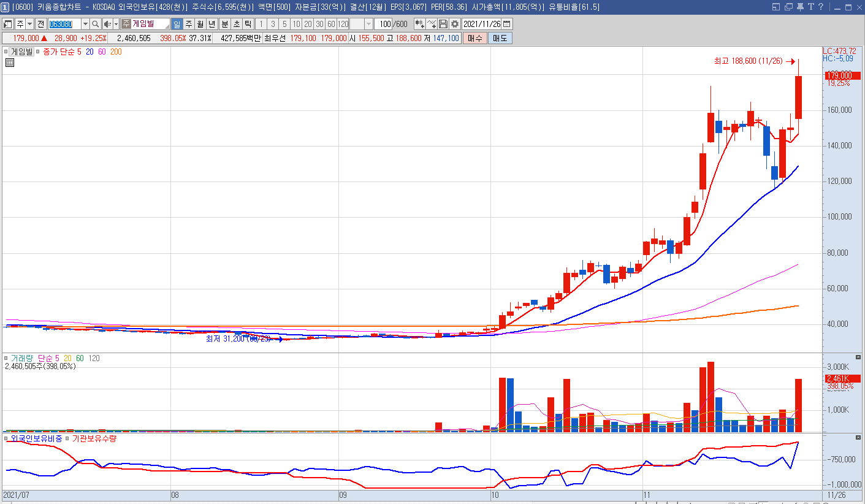Viewport: 865px width, 504px height.
Task: Click the 최고 188,600 (11/26) high marker
Action: 749,61
